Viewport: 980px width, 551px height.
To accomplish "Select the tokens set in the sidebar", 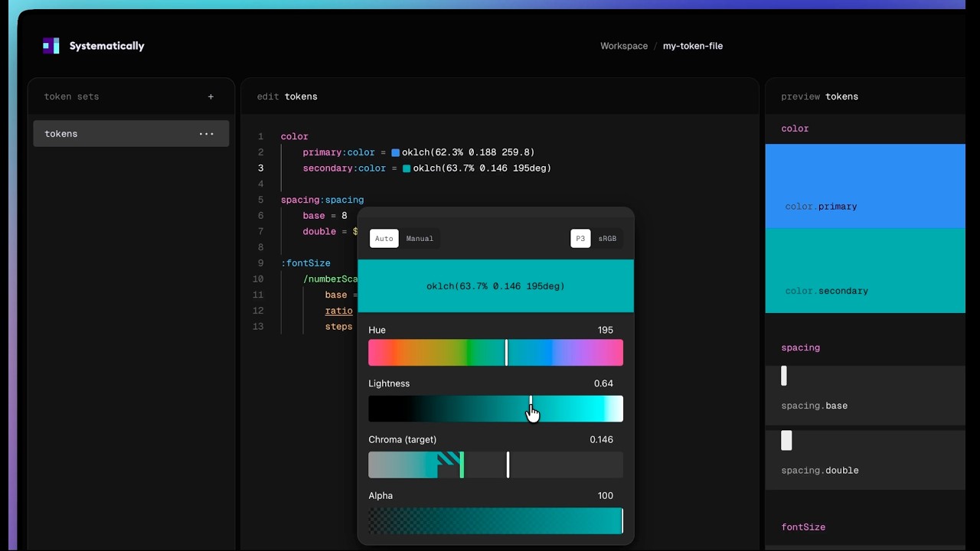I will 131,134.
